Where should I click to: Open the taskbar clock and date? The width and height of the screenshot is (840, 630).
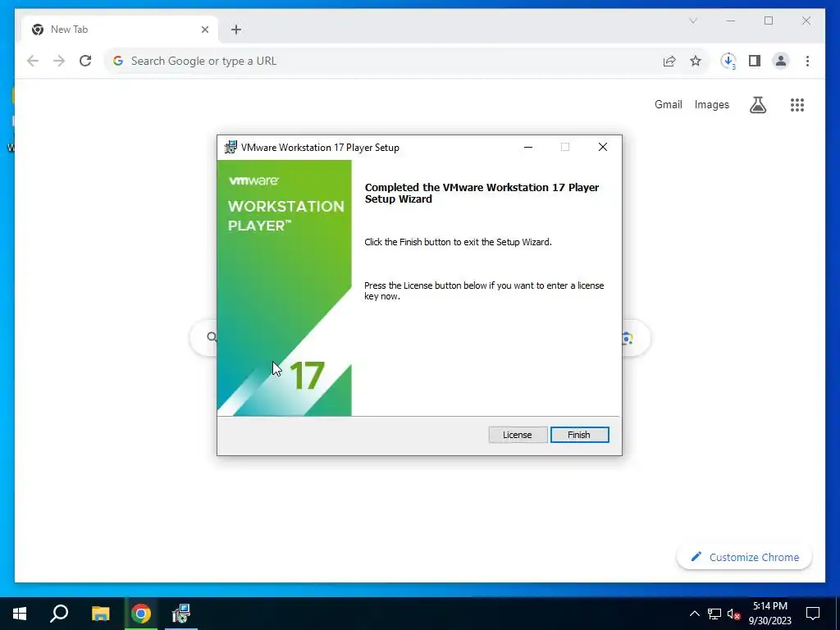(769, 614)
